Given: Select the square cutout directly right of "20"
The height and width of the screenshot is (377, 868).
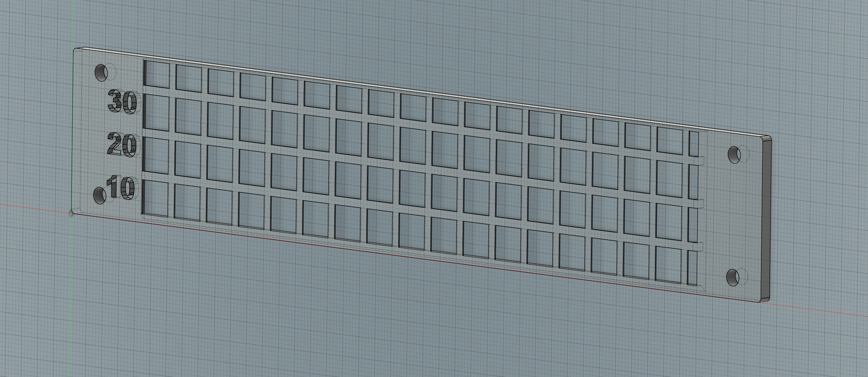Looking at the screenshot, I should pyautogui.click(x=156, y=155).
